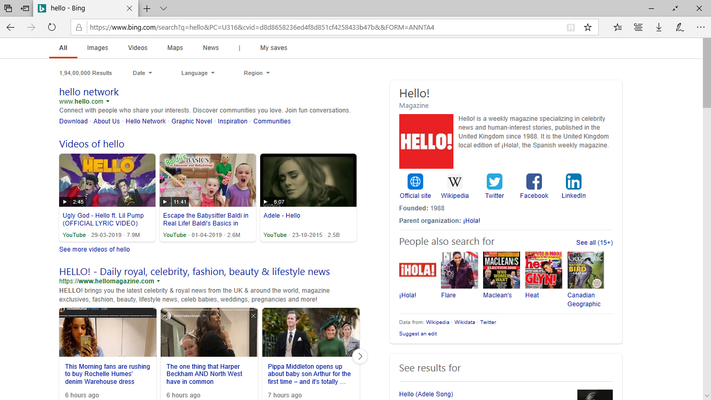Click See all (15+) related searches
Image resolution: width=711 pixels, height=400 pixels.
click(594, 243)
